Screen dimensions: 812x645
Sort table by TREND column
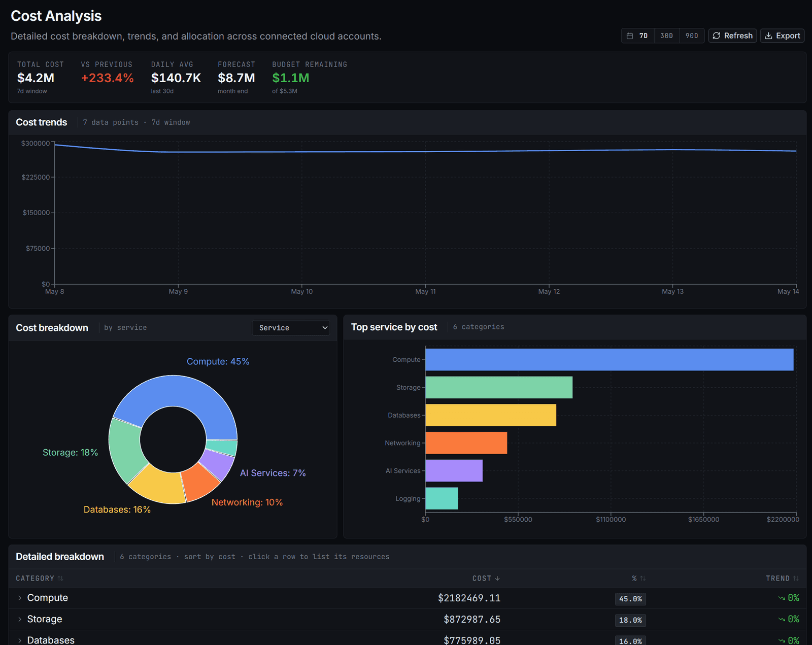pyautogui.click(x=782, y=579)
